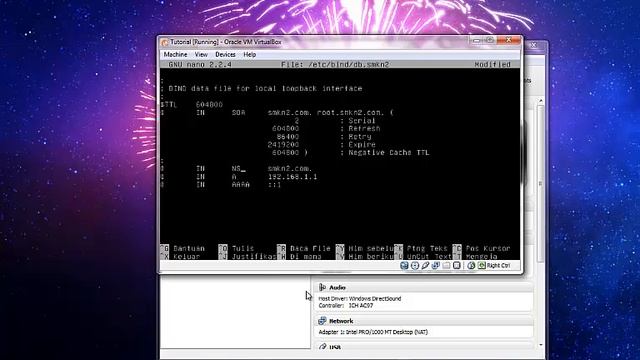Click the network adapters indicator icon

coord(436,265)
